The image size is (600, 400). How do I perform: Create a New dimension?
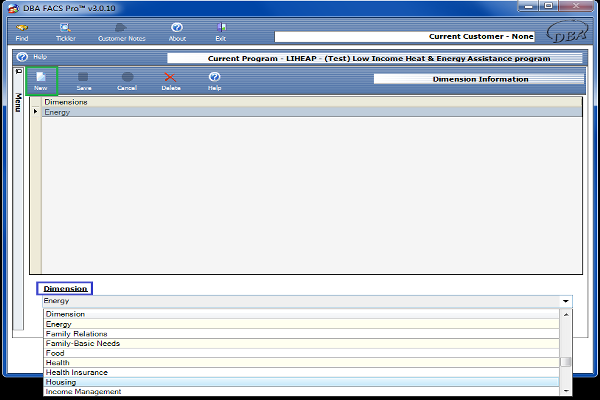click(x=41, y=81)
